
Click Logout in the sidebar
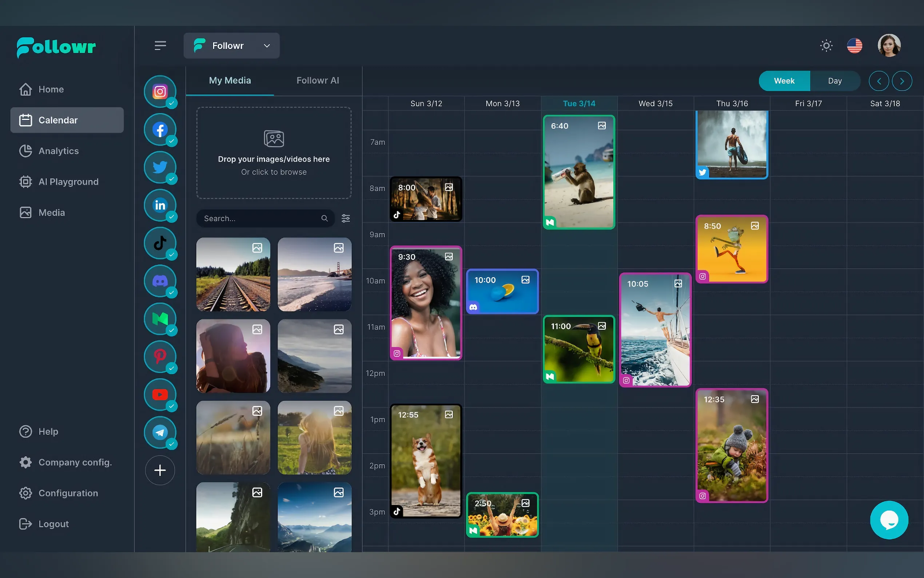53,524
